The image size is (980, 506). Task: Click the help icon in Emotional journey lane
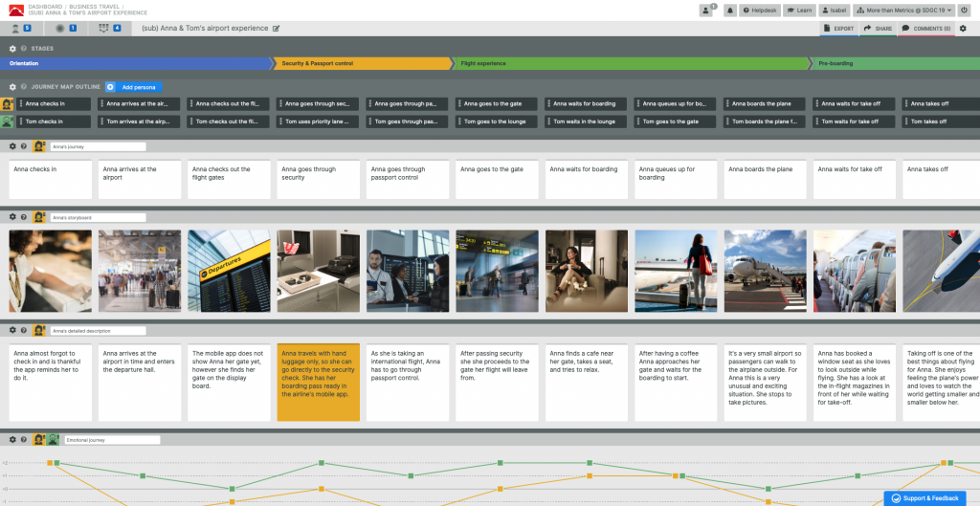pos(24,439)
